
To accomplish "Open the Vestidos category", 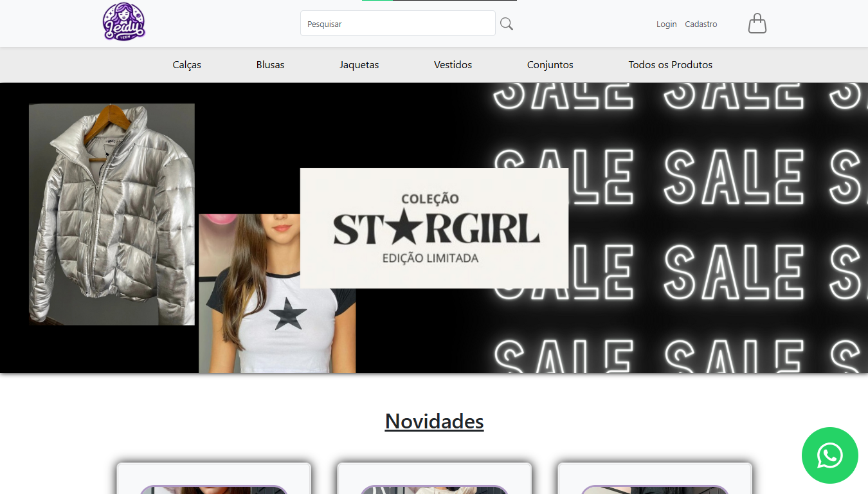I will pyautogui.click(x=453, y=64).
